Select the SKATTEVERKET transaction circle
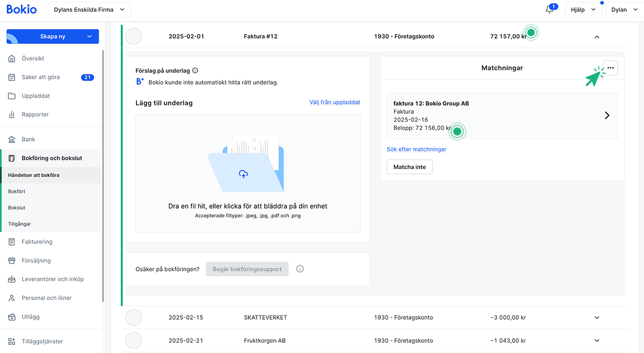 pyautogui.click(x=134, y=318)
